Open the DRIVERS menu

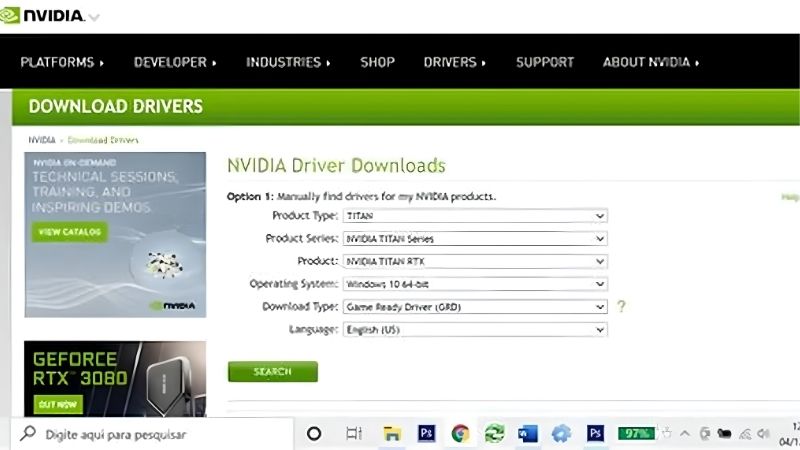(x=455, y=62)
